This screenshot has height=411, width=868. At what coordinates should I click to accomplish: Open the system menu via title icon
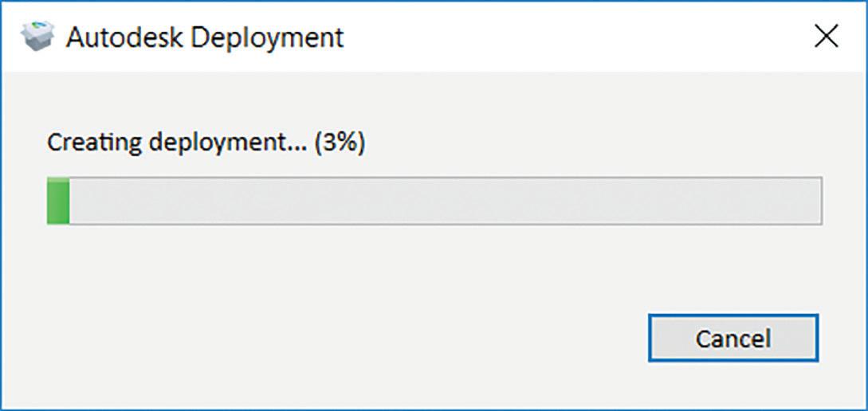click(x=37, y=37)
